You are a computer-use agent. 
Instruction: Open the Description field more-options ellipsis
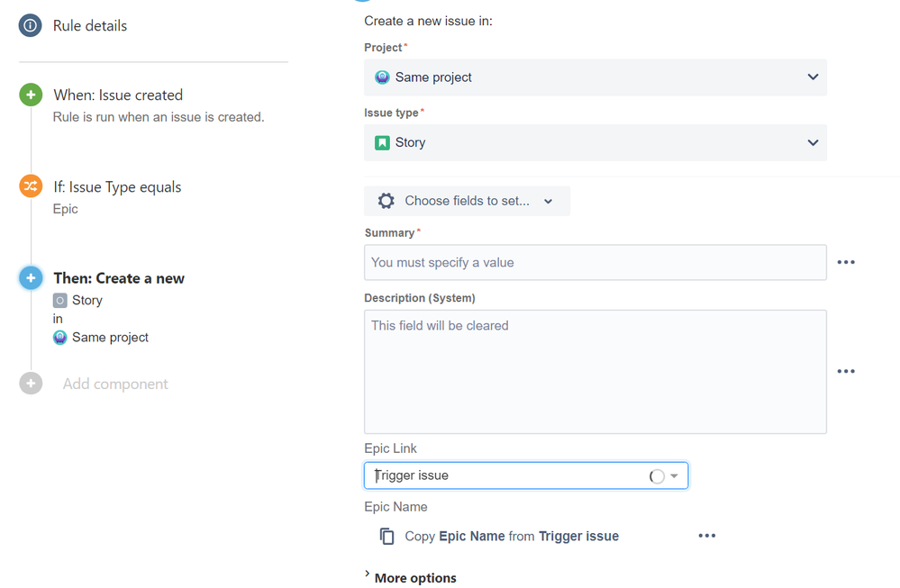846,371
